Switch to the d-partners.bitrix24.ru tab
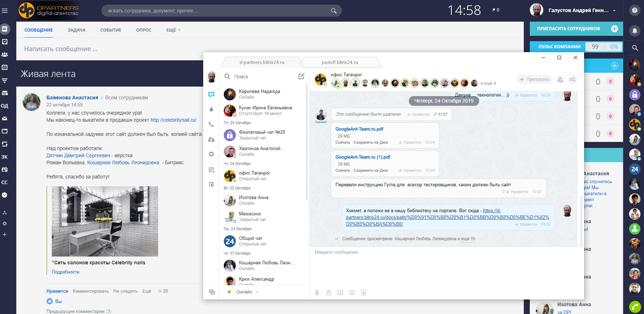The image size is (644, 314). coord(262,62)
